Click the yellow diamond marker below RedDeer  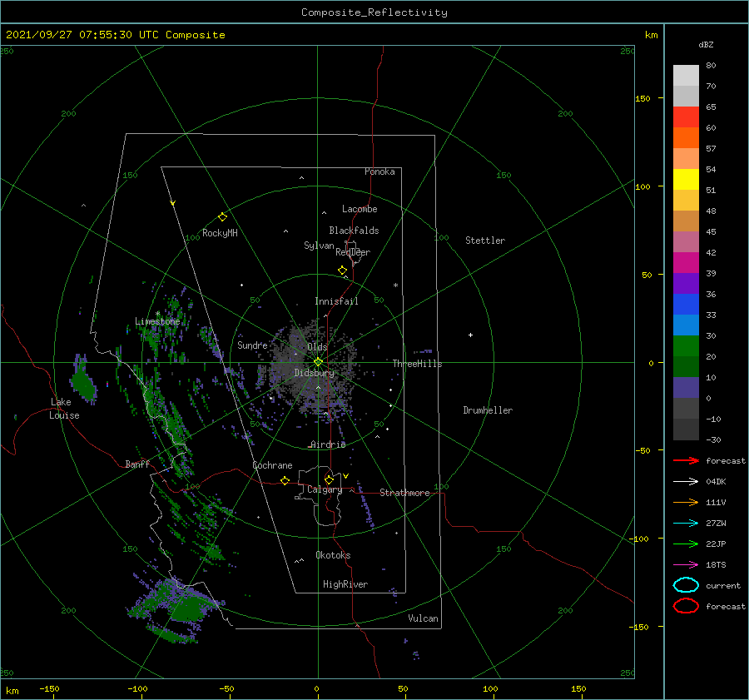point(343,271)
